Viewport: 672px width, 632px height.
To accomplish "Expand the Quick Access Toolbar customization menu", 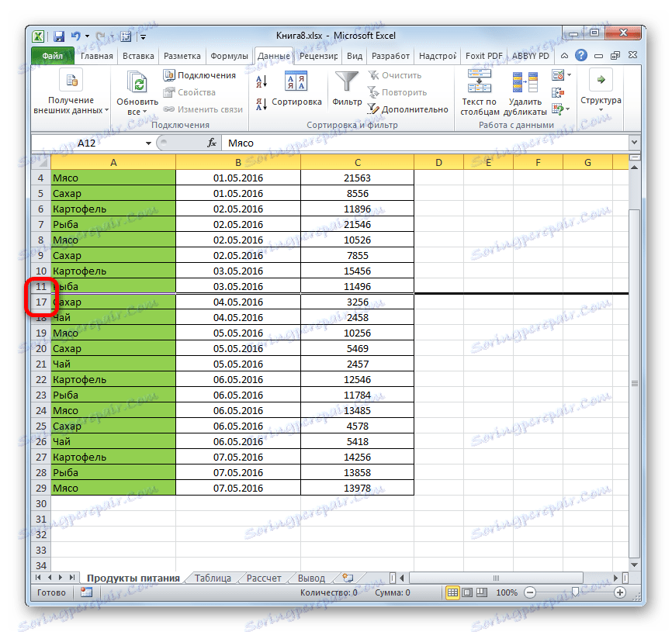I will coord(142,36).
